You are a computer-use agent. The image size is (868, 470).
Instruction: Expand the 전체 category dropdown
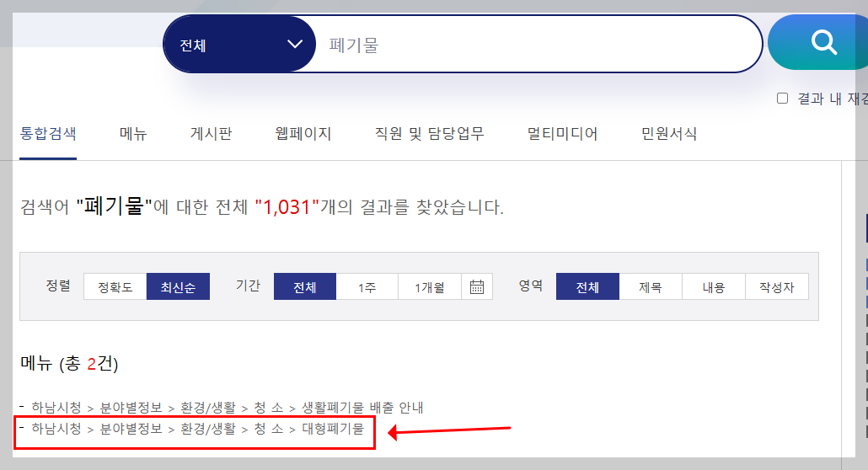[239, 45]
